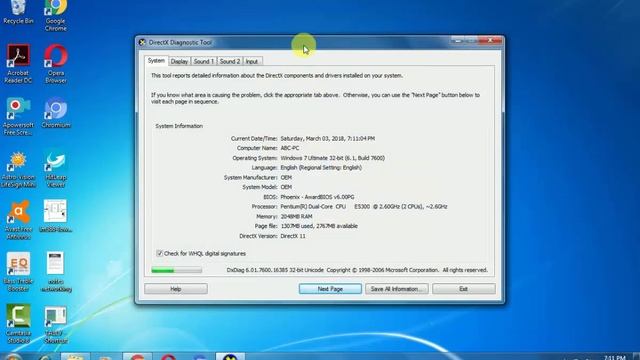
Task: Click the System Information group label
Action: click(x=179, y=126)
